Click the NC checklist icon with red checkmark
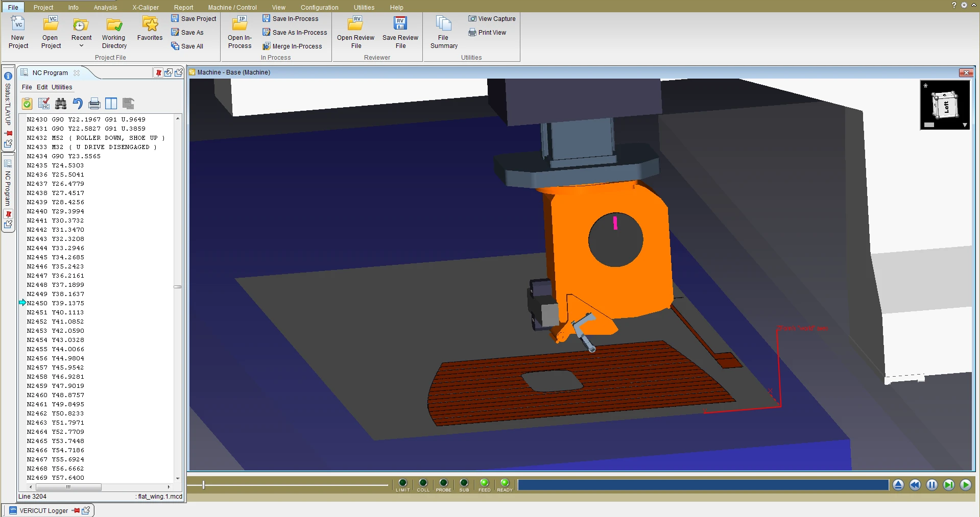980x517 pixels. tap(44, 104)
